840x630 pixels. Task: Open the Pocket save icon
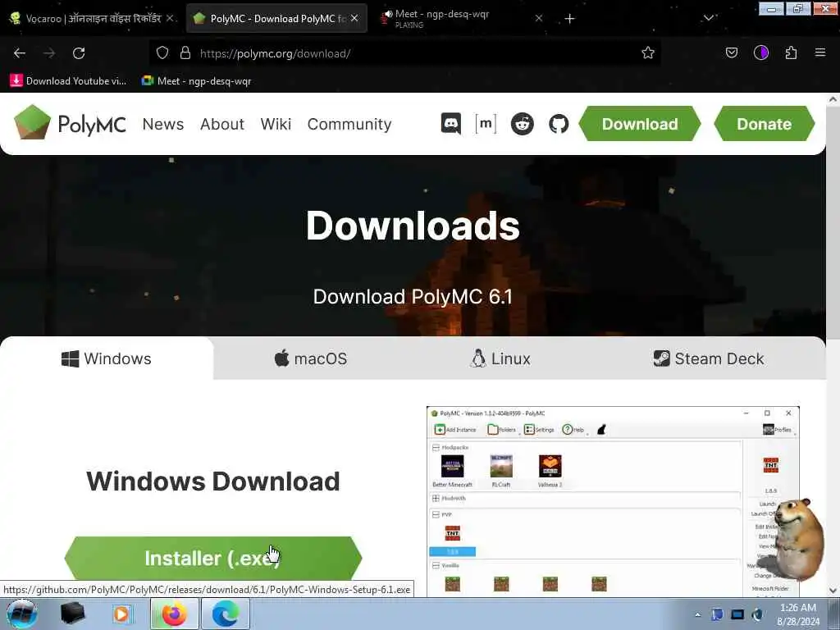(731, 52)
